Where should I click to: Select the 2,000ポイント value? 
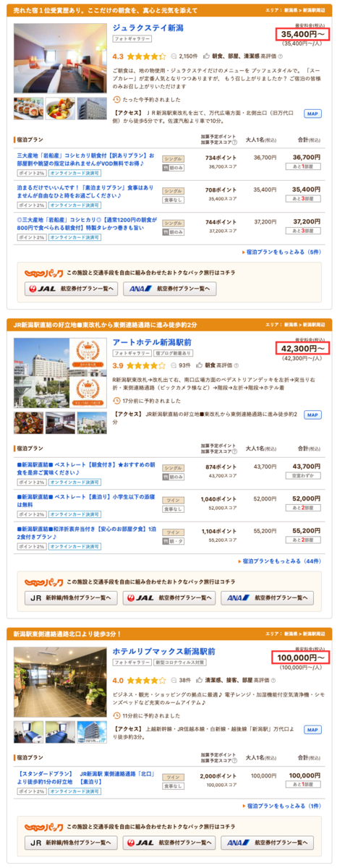coord(220,775)
